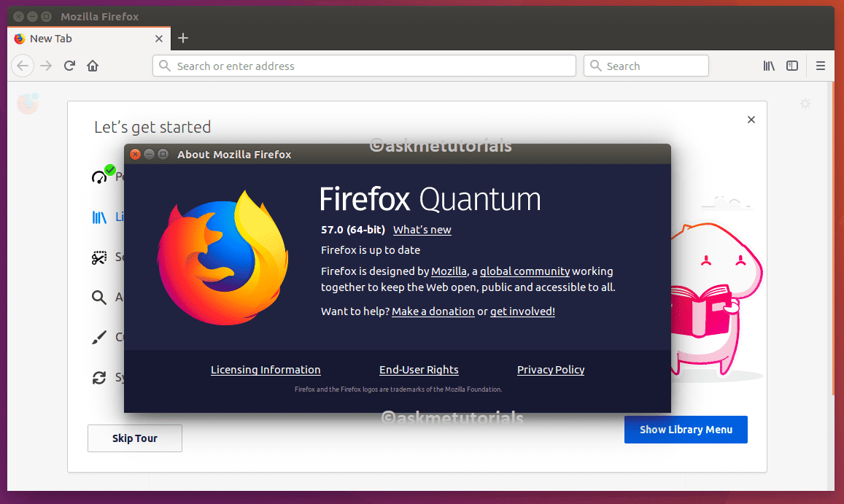Click the forward navigation arrow

click(46, 66)
